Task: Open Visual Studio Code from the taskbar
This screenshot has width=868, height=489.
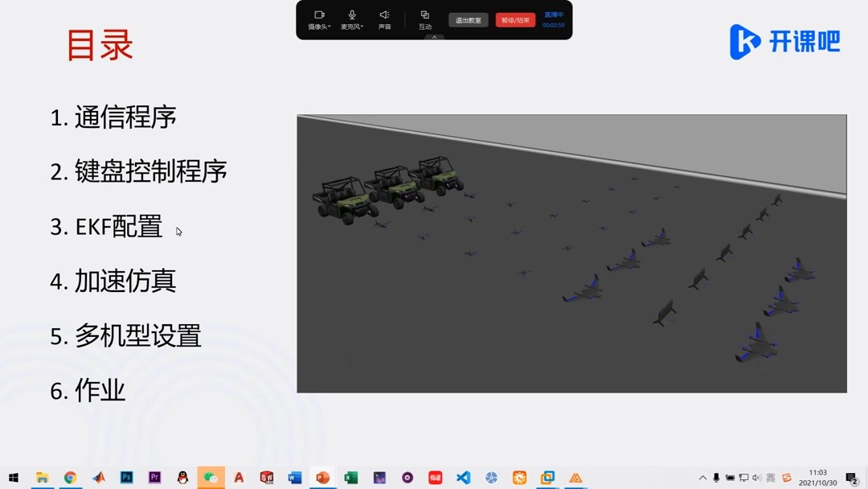Action: (463, 479)
